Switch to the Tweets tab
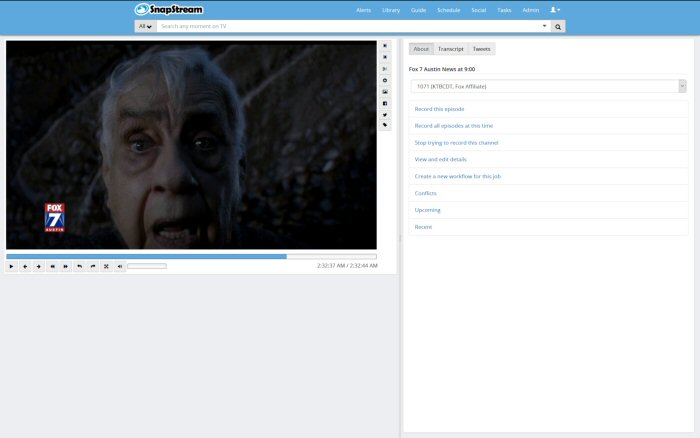 pos(481,49)
